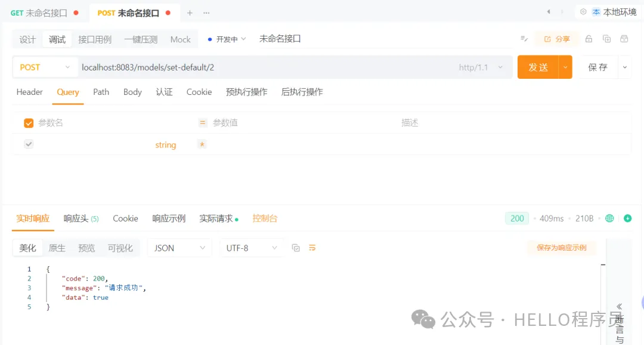Click the copy response body icon
The image size is (644, 345).
pyautogui.click(x=296, y=247)
